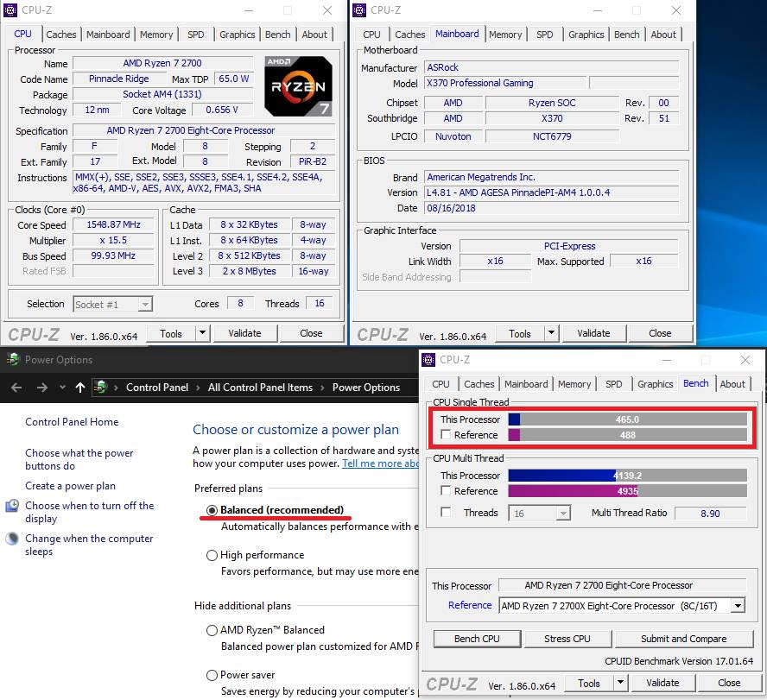Go back in the Power Options window
The width and height of the screenshot is (767, 700).
click(16, 388)
